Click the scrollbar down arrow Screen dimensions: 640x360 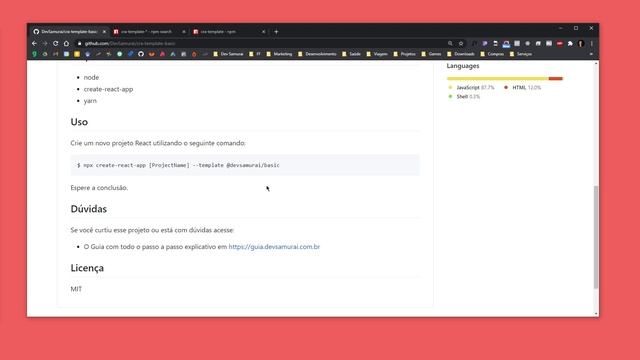coord(596,314)
